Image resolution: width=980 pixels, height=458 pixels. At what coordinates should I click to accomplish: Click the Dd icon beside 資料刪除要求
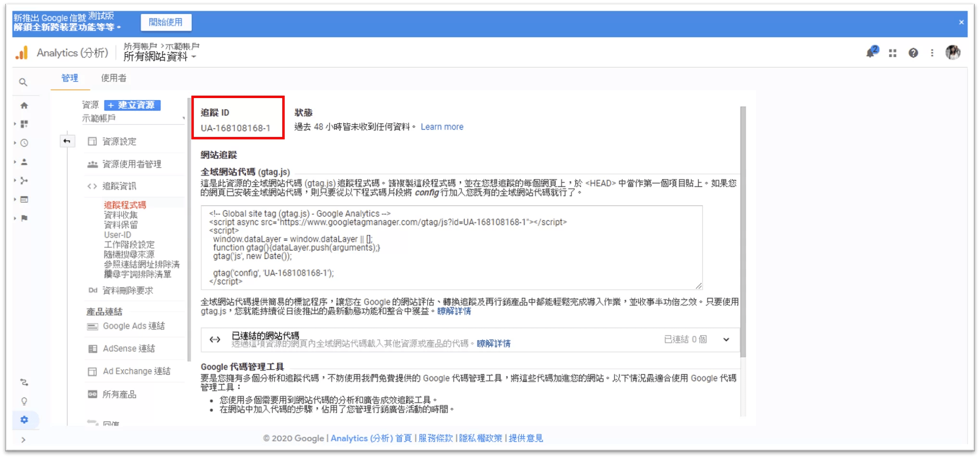pyautogui.click(x=93, y=290)
